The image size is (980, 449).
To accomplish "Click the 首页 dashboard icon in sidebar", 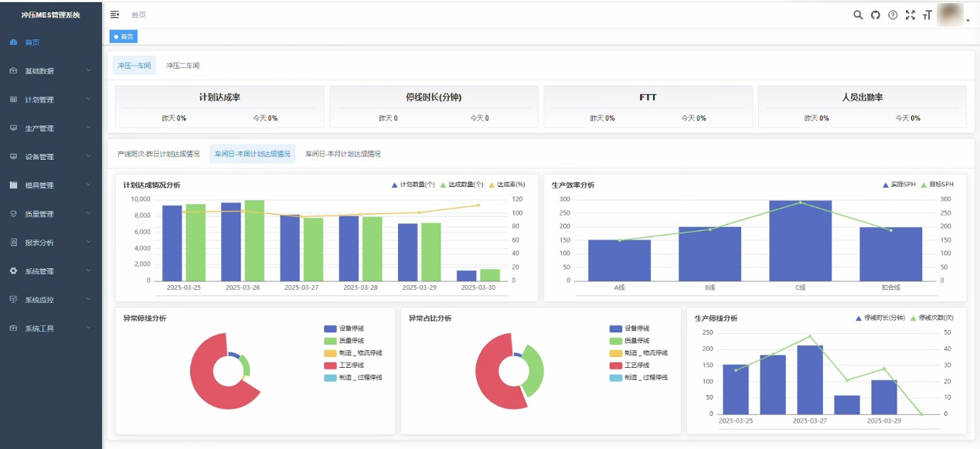I will click(13, 43).
